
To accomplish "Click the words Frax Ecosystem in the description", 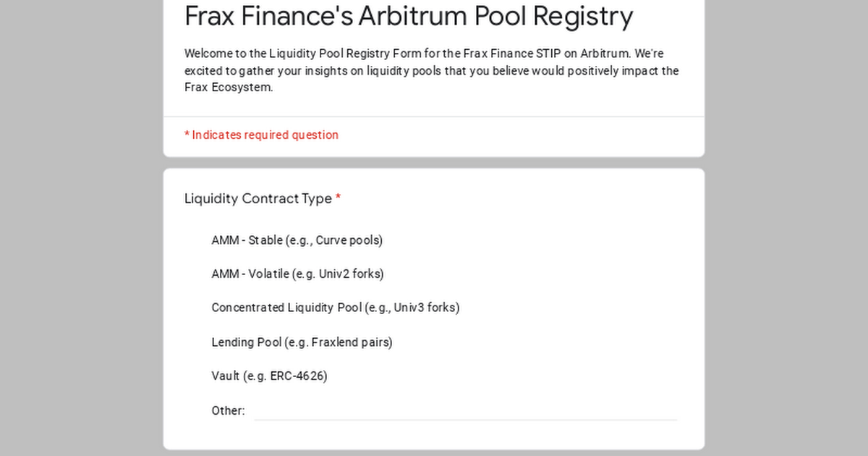I will pyautogui.click(x=228, y=88).
